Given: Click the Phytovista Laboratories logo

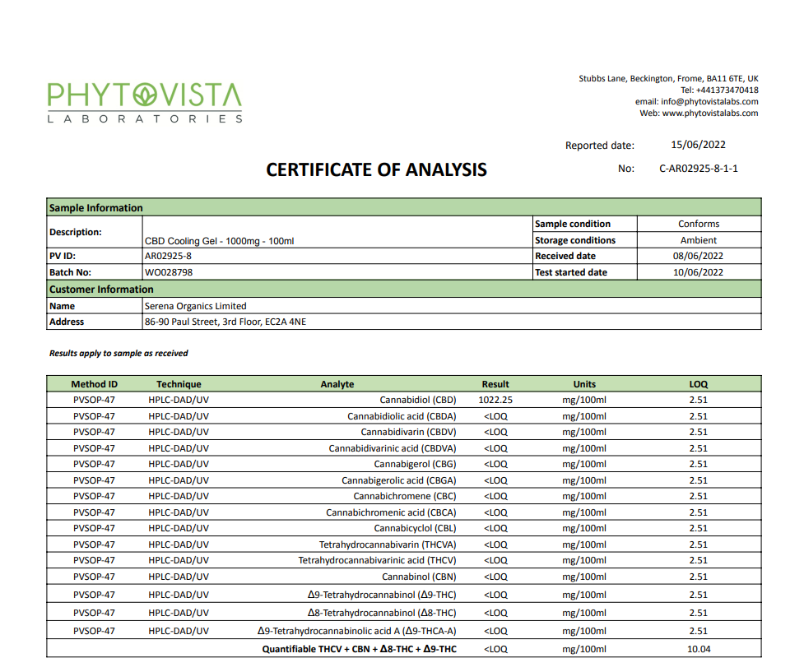Looking at the screenshot, I should (x=145, y=103).
